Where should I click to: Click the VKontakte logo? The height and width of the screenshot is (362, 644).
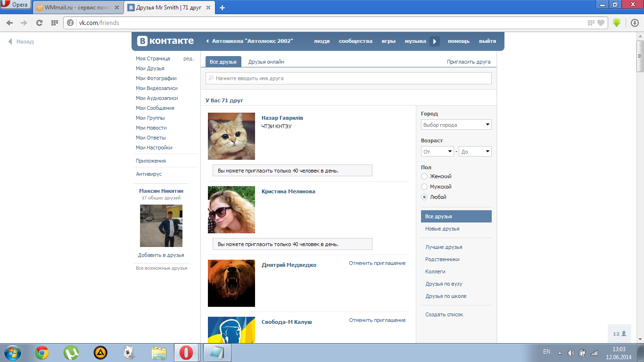[x=165, y=41]
